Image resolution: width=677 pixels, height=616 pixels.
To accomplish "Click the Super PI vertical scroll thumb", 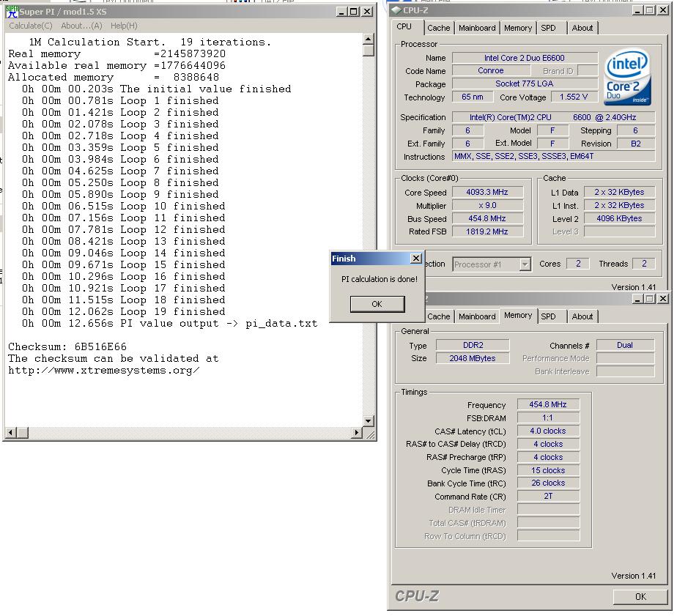I will [369, 51].
